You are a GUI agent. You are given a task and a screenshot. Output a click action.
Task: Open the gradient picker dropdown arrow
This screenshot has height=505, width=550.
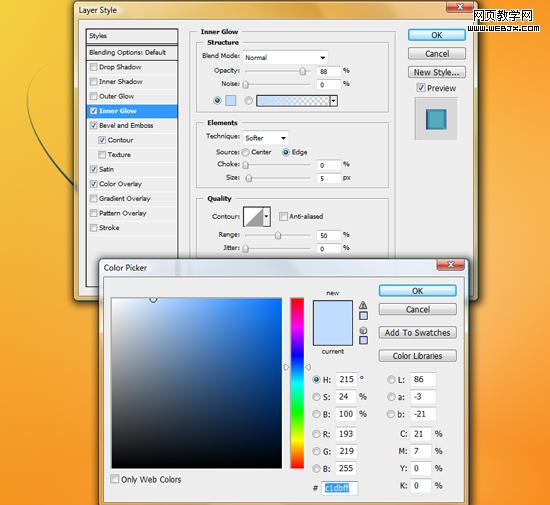(x=334, y=101)
